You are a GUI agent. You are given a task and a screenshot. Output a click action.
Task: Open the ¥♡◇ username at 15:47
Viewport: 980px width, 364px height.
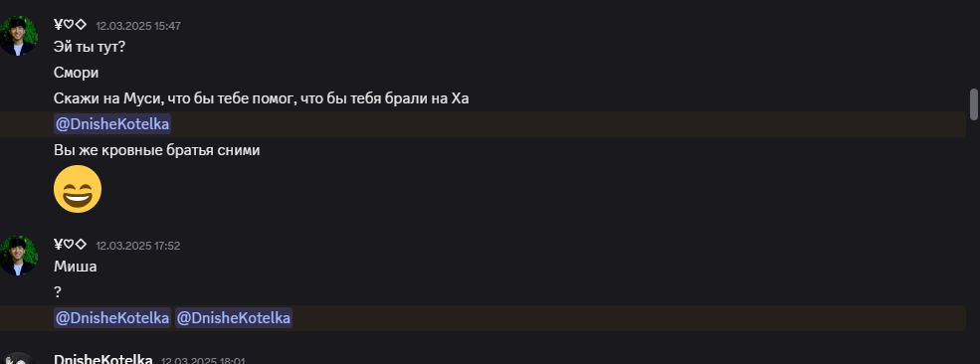pyautogui.click(x=70, y=25)
